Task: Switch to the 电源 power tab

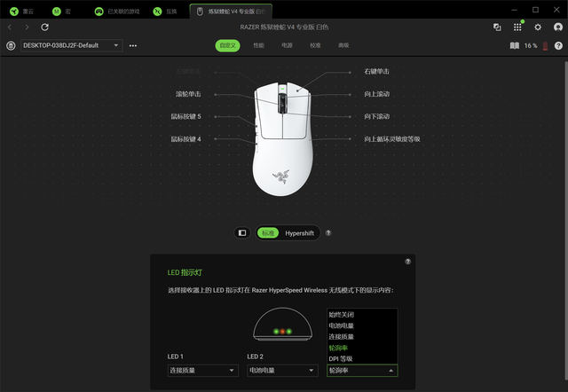Action: [287, 45]
